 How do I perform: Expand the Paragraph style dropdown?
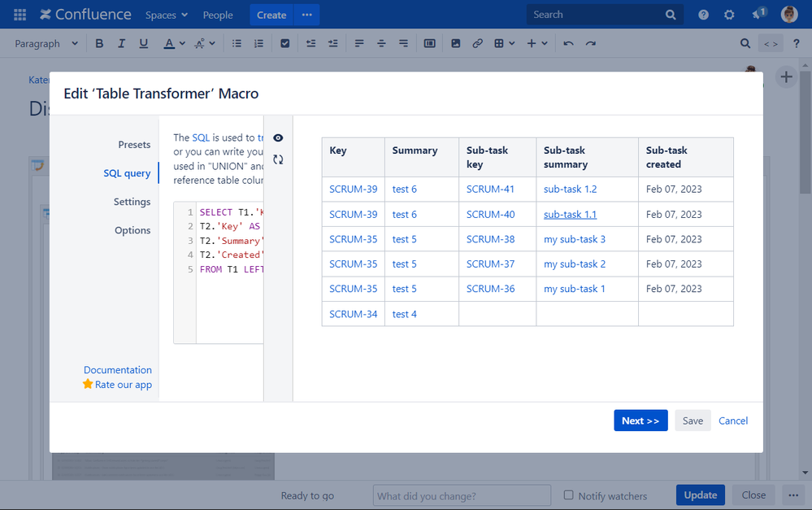(x=46, y=44)
